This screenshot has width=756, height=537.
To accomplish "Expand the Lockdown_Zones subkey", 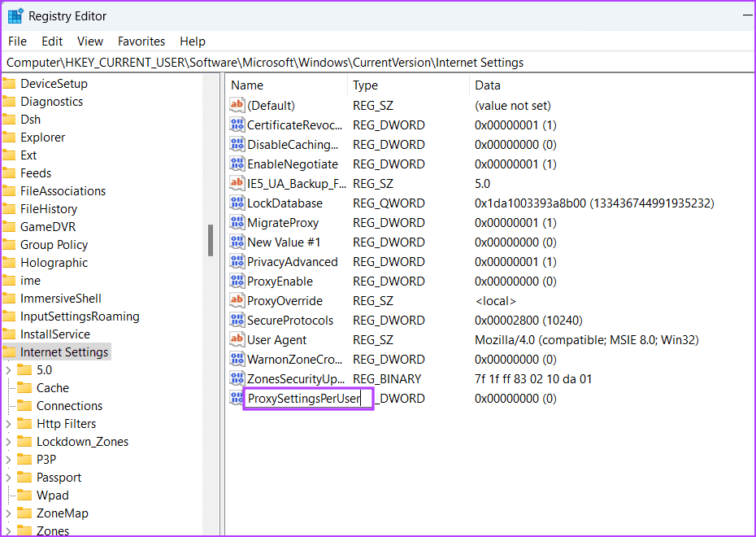I will tap(8, 442).
